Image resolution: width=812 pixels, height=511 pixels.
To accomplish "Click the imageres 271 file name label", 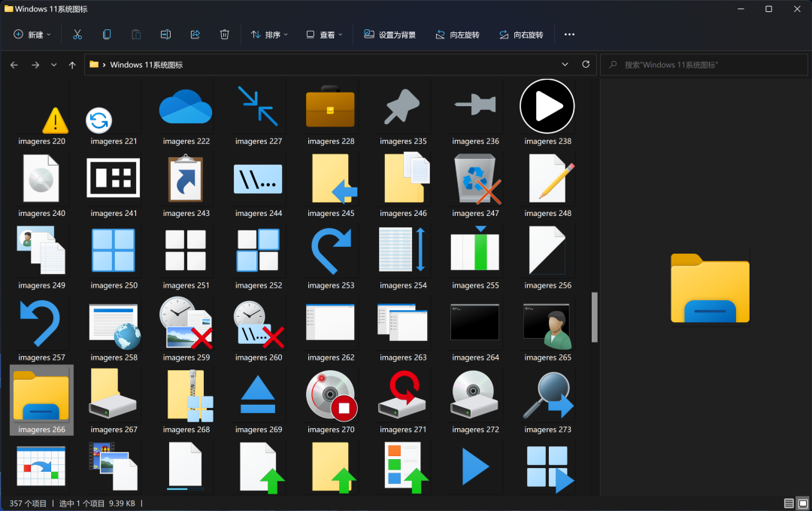I will (403, 429).
